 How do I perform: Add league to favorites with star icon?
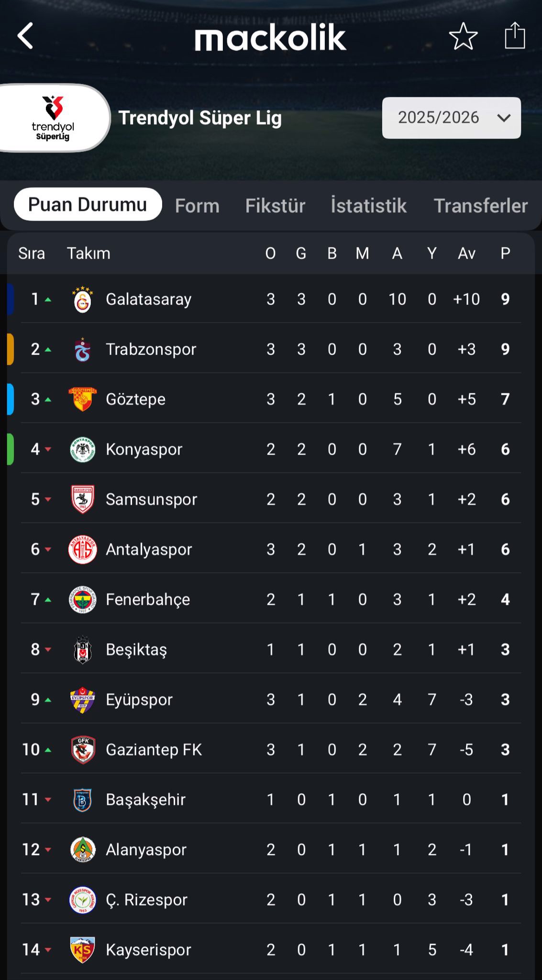click(x=463, y=36)
